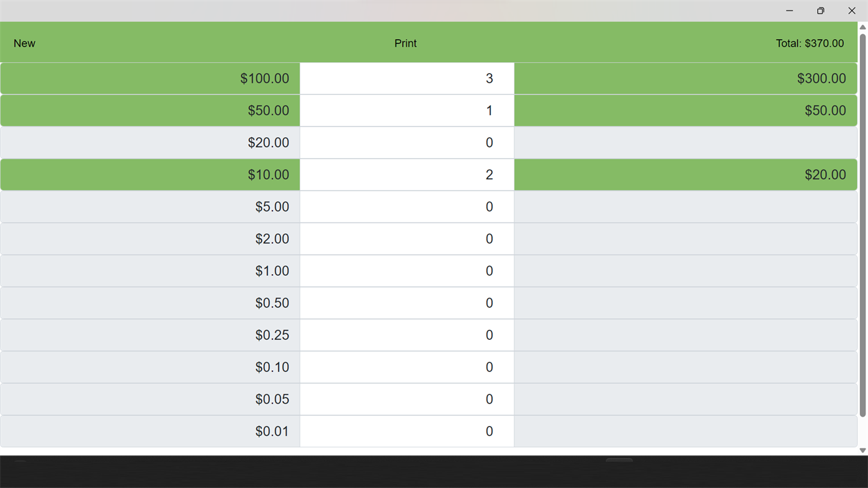Click the $2.00 count field
The image size is (868, 488).
click(406, 239)
